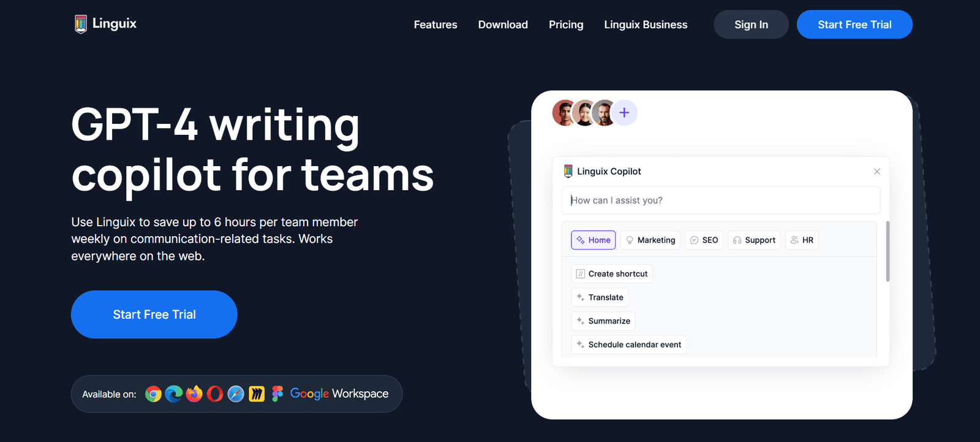
Task: Click the Opera browser icon
Action: 215,394
